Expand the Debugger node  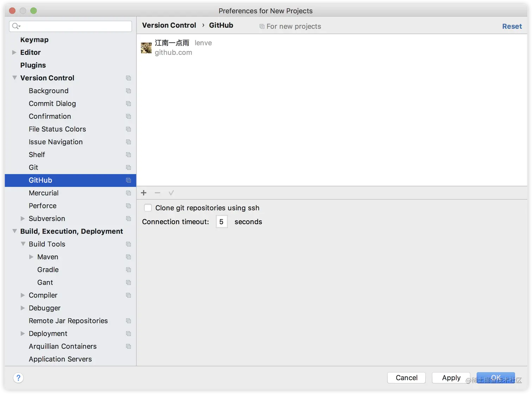[x=23, y=308]
